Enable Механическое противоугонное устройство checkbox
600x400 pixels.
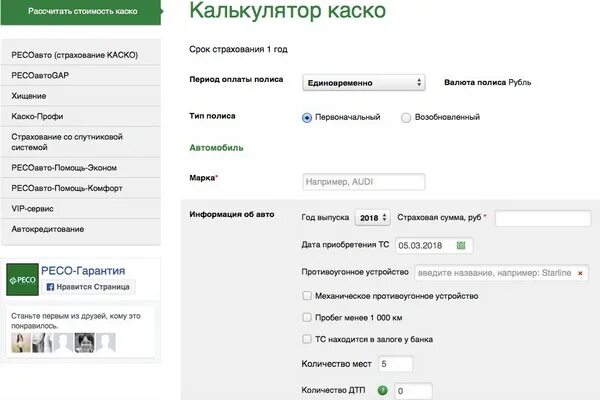pos(307,296)
